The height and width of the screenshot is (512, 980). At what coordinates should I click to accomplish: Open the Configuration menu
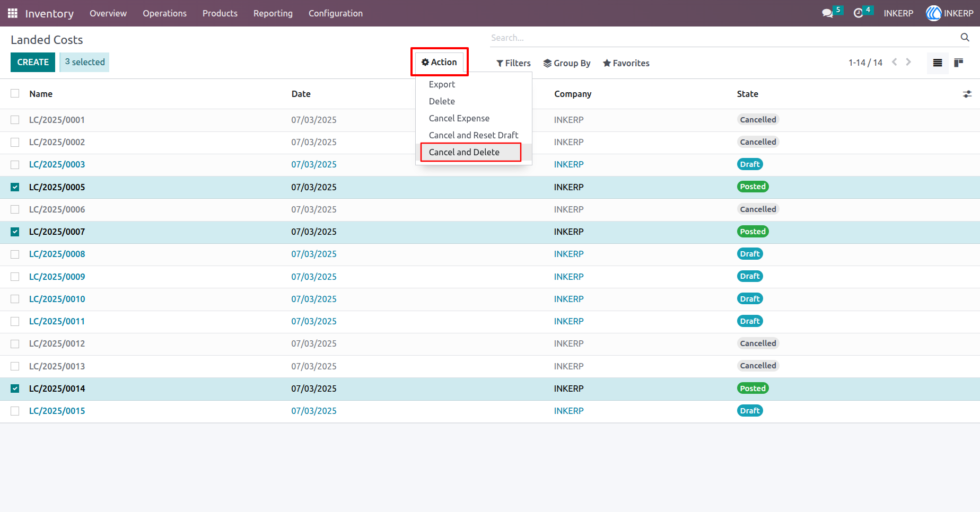click(x=336, y=13)
